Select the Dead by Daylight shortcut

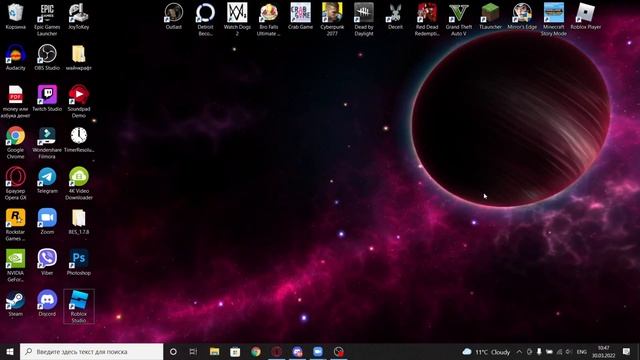point(364,20)
